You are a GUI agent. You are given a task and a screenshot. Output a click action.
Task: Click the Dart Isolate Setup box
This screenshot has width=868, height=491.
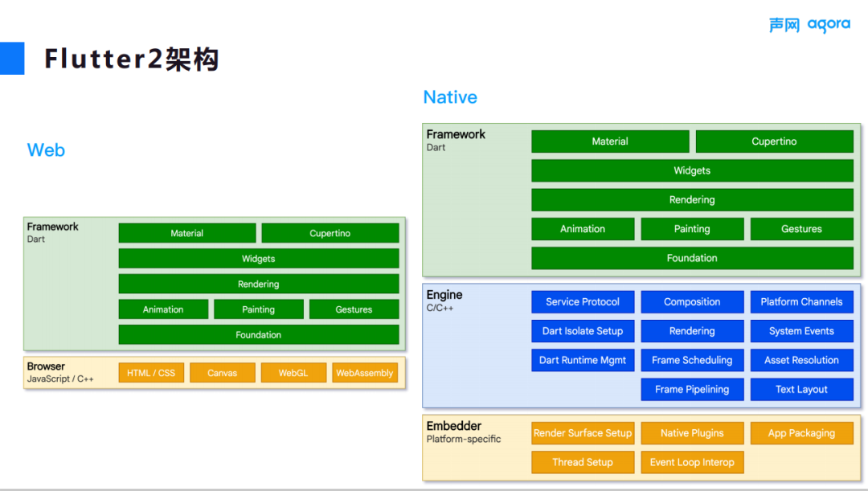coord(583,331)
